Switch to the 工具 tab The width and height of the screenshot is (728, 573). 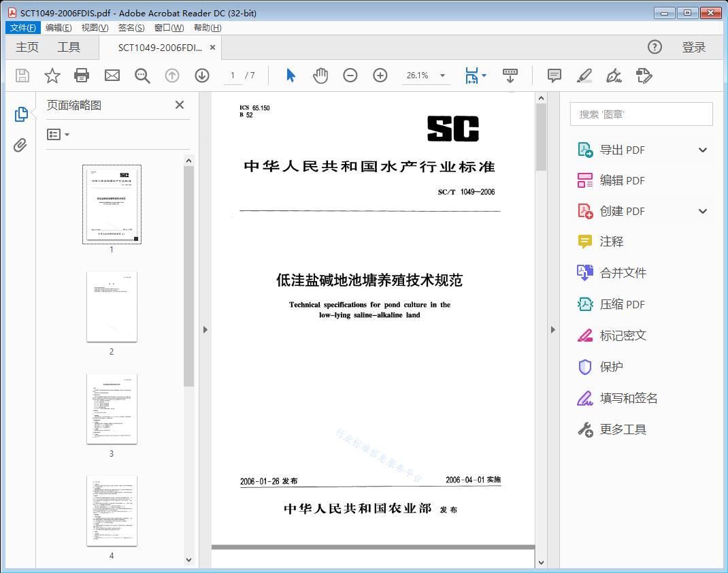(x=69, y=47)
